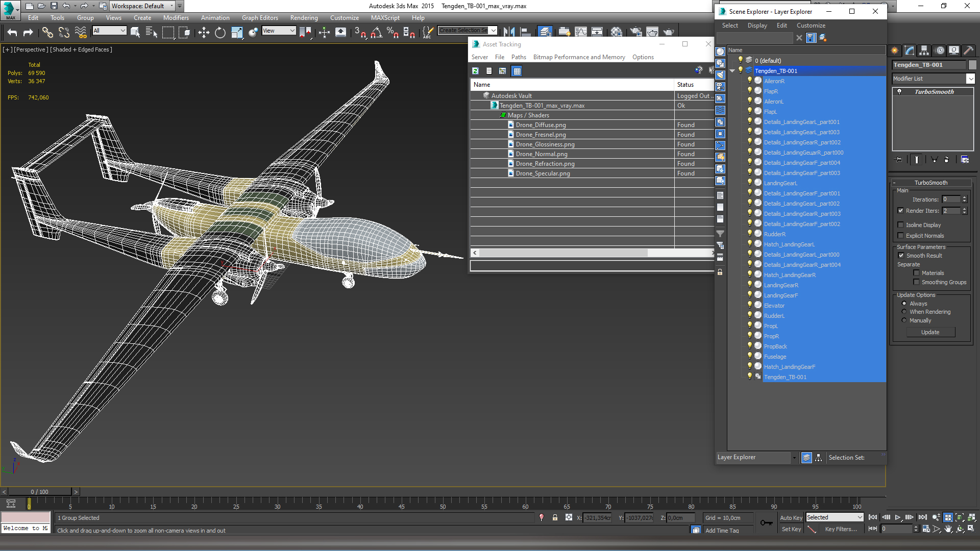Select Manually radio button in Update Options
Image resolution: width=980 pixels, height=551 pixels.
pos(904,320)
